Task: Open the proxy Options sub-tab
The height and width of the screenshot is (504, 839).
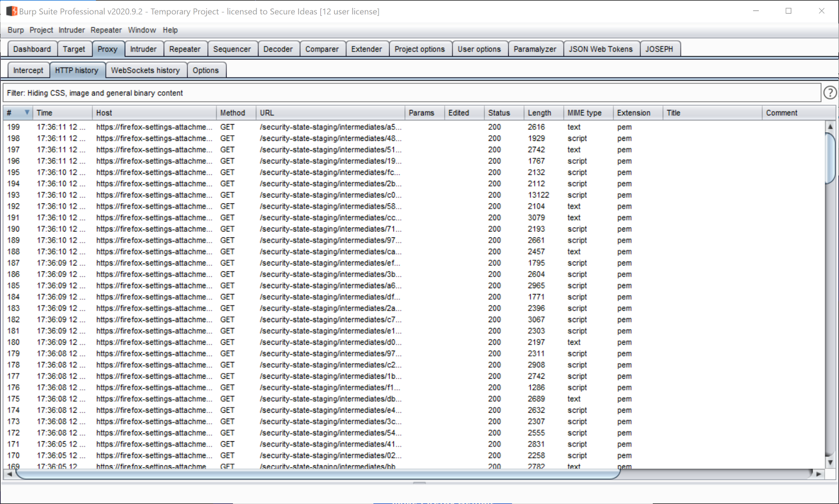Action: tap(206, 70)
